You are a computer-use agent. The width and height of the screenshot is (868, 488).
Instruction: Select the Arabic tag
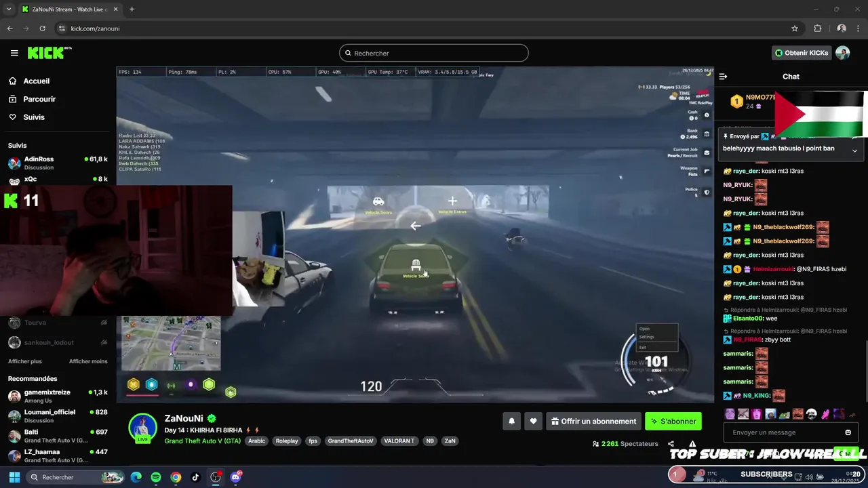click(x=257, y=441)
